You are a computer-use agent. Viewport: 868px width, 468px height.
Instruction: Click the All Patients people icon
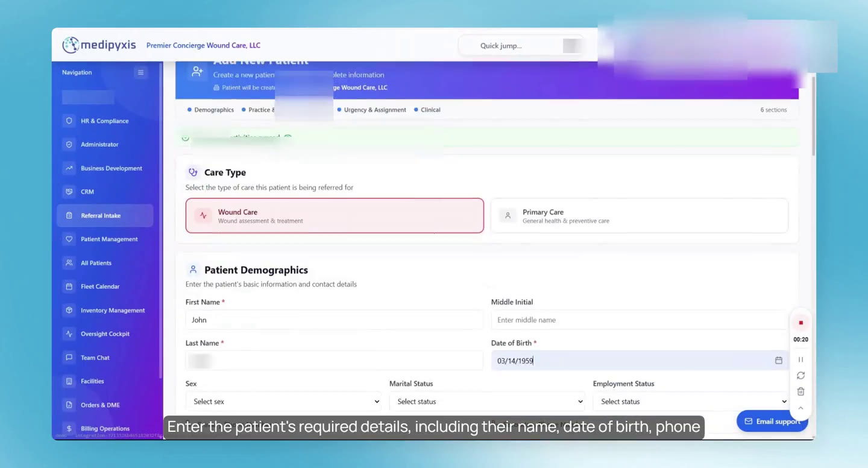(69, 263)
